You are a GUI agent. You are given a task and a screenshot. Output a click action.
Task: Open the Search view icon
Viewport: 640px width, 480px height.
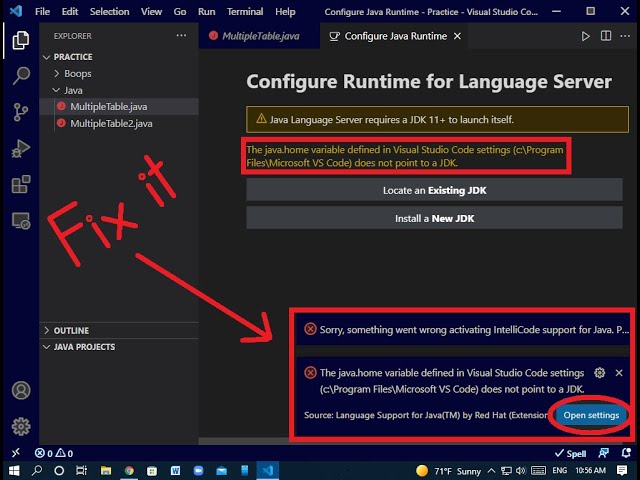pos(21,76)
